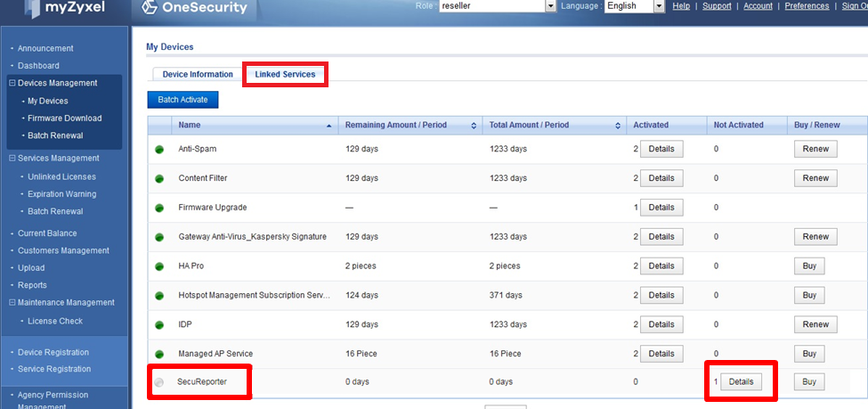Open the Role dropdown showing reseller
Image resolution: width=868 pixels, height=409 pixels.
(498, 6)
